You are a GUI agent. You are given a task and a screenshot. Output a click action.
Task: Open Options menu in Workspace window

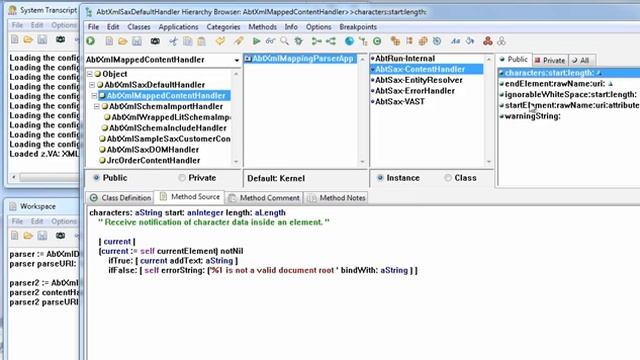64,221
